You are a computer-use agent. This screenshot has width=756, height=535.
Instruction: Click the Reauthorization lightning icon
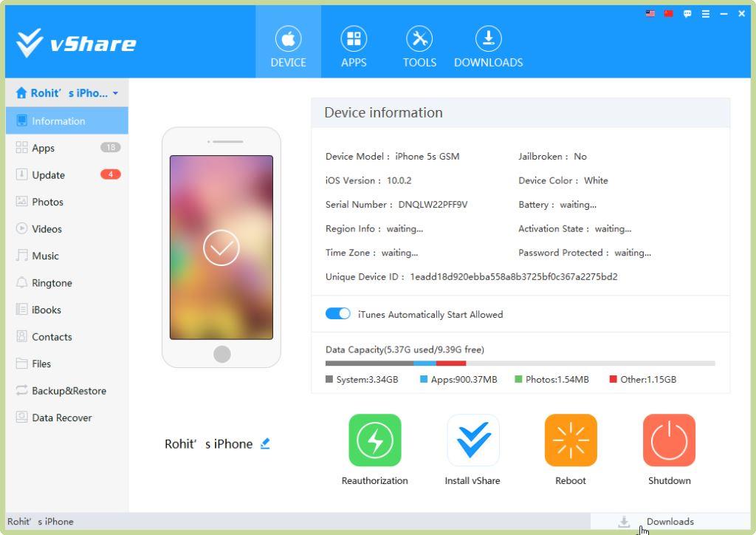point(374,440)
